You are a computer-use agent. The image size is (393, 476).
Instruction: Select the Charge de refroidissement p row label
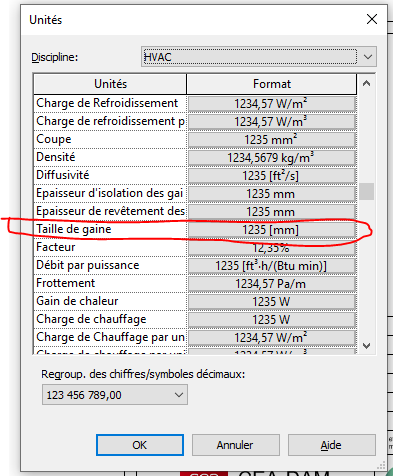tap(110, 121)
